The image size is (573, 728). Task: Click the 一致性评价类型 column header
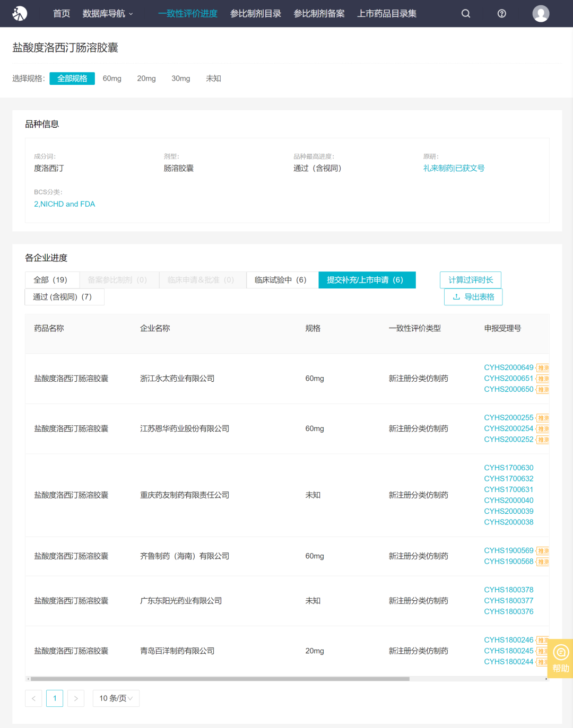click(415, 328)
